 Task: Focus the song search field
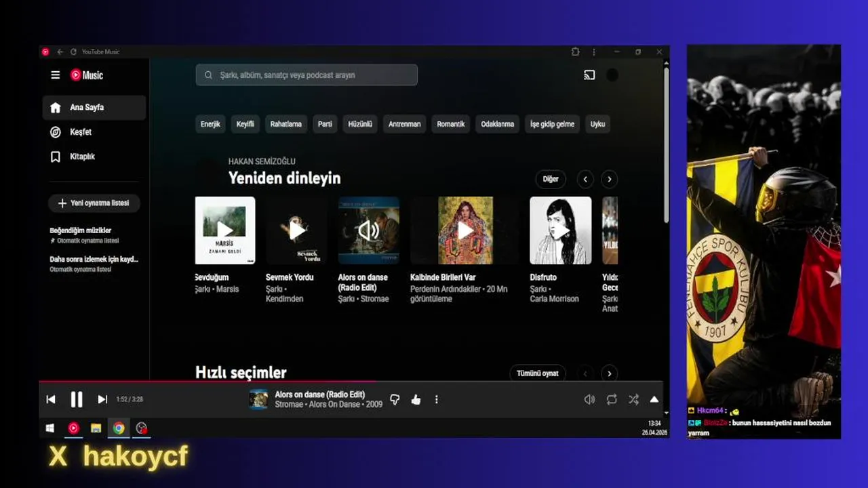pyautogui.click(x=307, y=75)
